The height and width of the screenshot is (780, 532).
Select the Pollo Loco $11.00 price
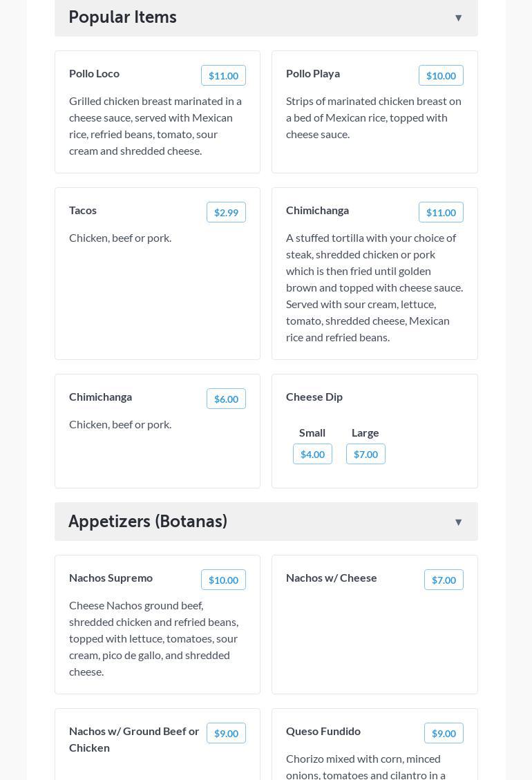tap(223, 75)
